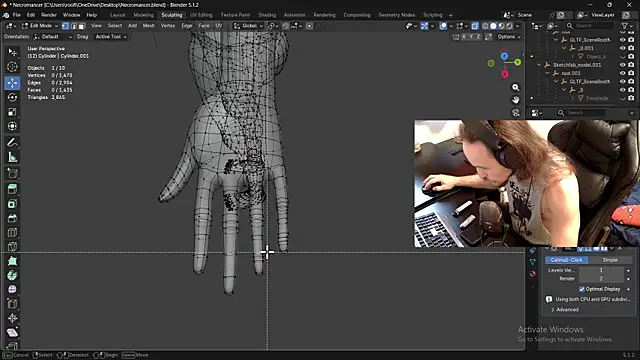Open the Global transform orientation dropdown
This screenshot has width=640, height=360.
click(248, 26)
